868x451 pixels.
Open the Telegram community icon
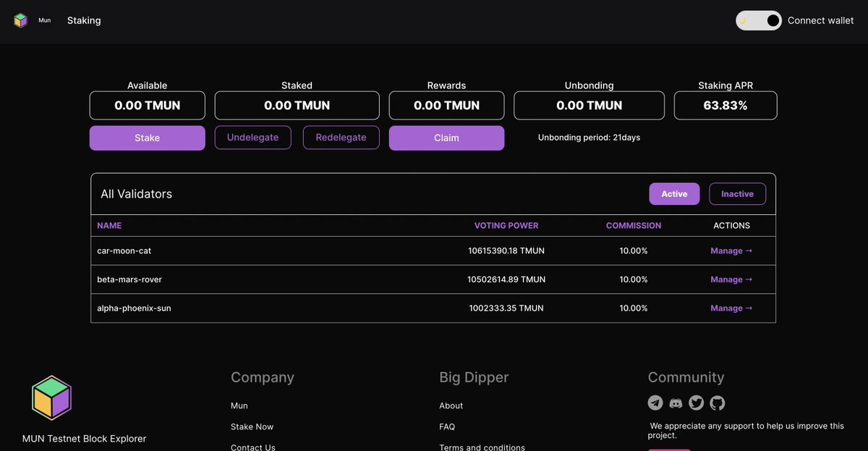coord(655,402)
